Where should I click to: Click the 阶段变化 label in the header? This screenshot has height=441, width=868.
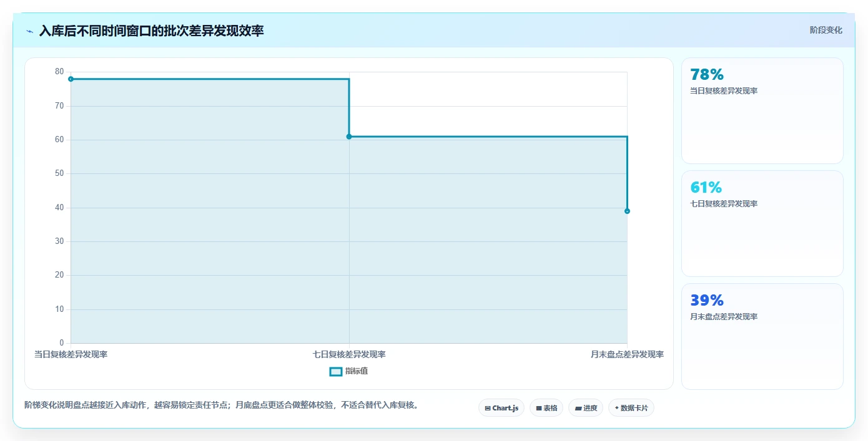[x=826, y=30]
